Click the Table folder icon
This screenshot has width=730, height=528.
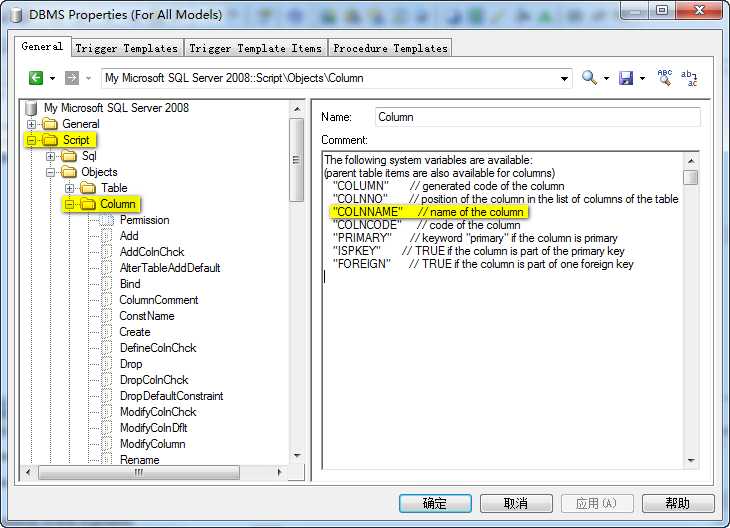click(88, 188)
